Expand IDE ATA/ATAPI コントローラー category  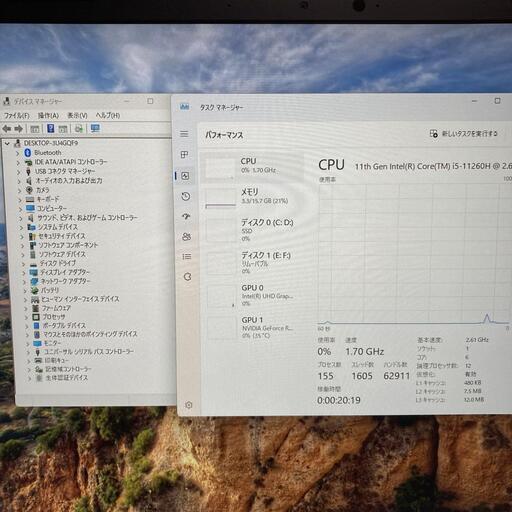tap(18, 163)
